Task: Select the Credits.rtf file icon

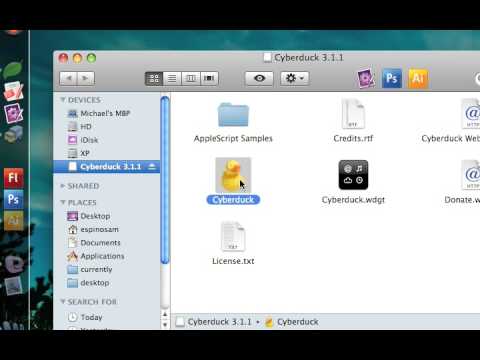Action: (x=353, y=114)
